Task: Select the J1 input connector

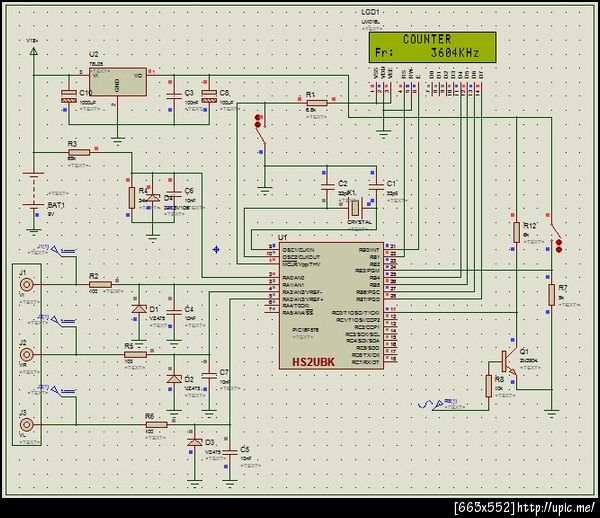Action: pyautogui.click(x=27, y=284)
